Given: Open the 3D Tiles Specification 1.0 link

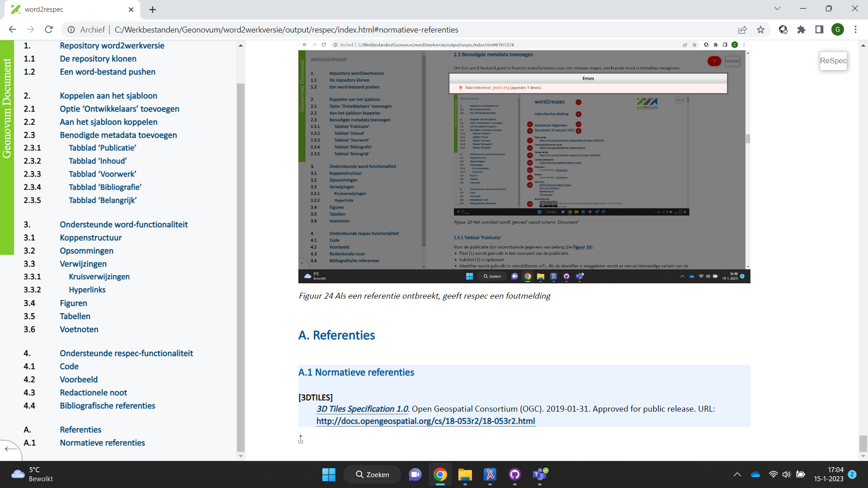Looking at the screenshot, I should pos(362,409).
